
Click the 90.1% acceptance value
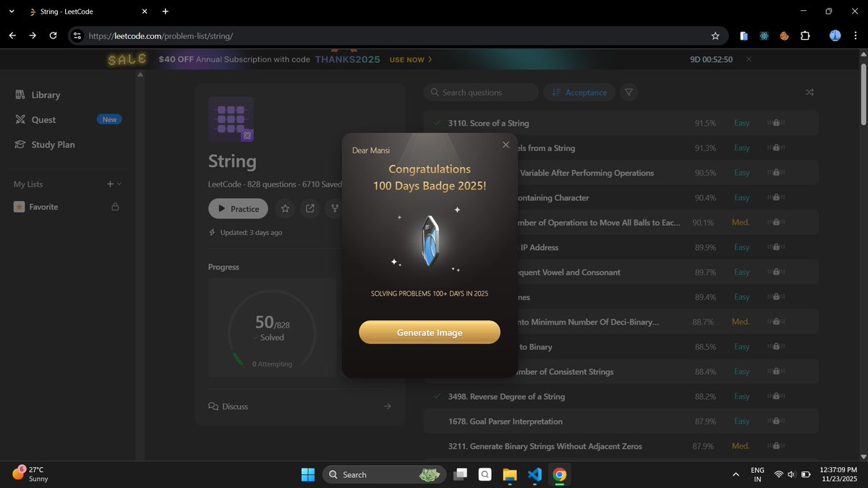pyautogui.click(x=703, y=223)
